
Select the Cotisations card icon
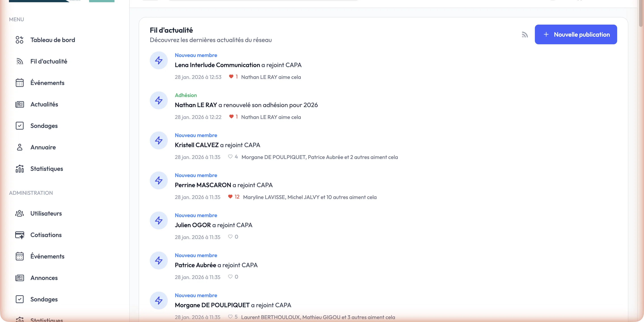19,235
